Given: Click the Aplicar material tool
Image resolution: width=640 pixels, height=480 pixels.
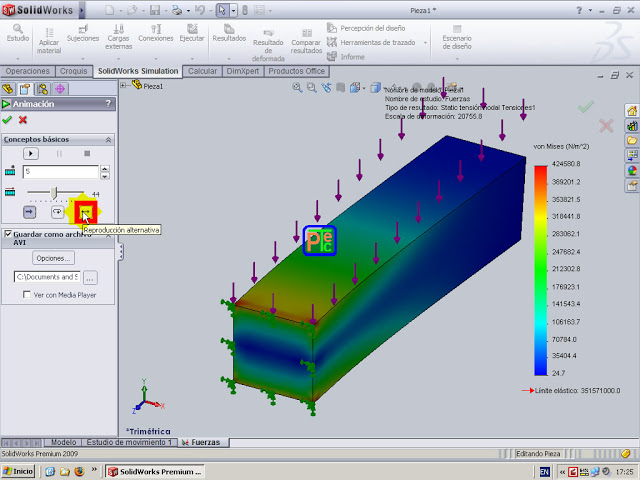Looking at the screenshot, I should [49, 41].
